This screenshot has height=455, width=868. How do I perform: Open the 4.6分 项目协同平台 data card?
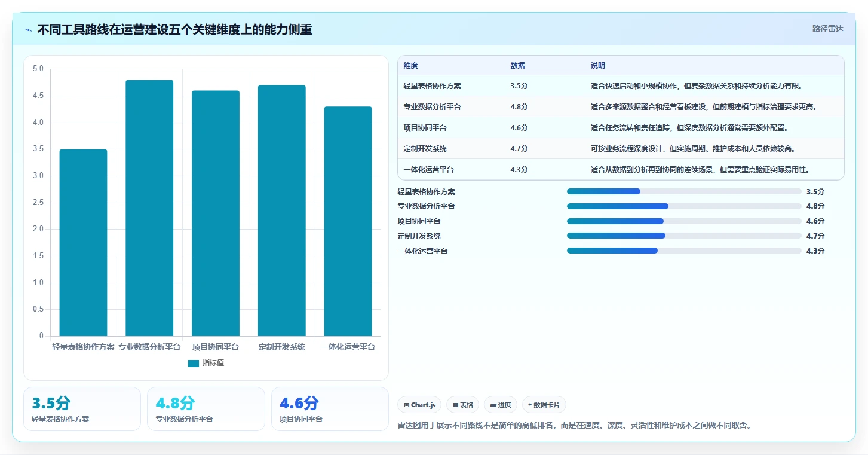(x=330, y=409)
